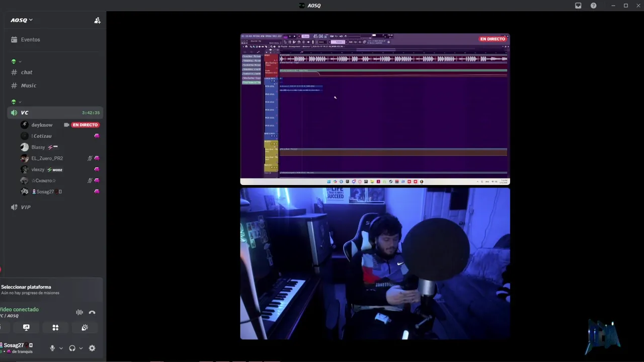Click Seleccionar plataforma
The height and width of the screenshot is (362, 644).
click(26, 287)
